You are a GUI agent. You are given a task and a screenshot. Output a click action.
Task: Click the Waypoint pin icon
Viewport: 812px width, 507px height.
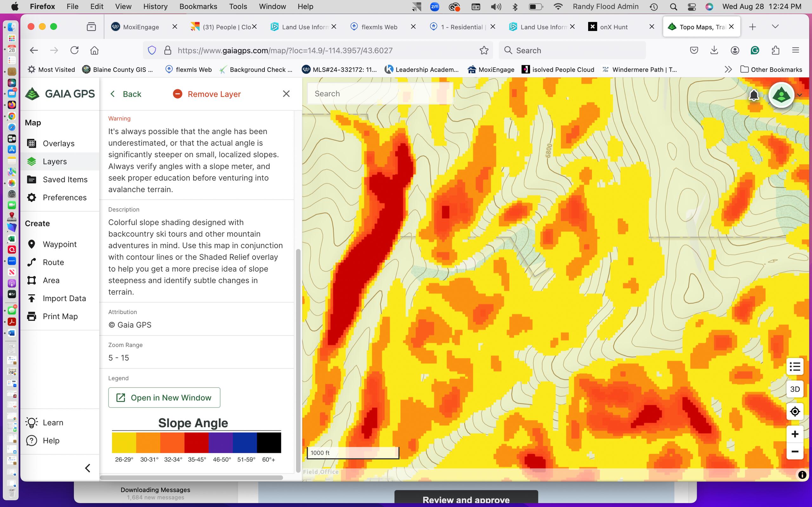pos(31,244)
